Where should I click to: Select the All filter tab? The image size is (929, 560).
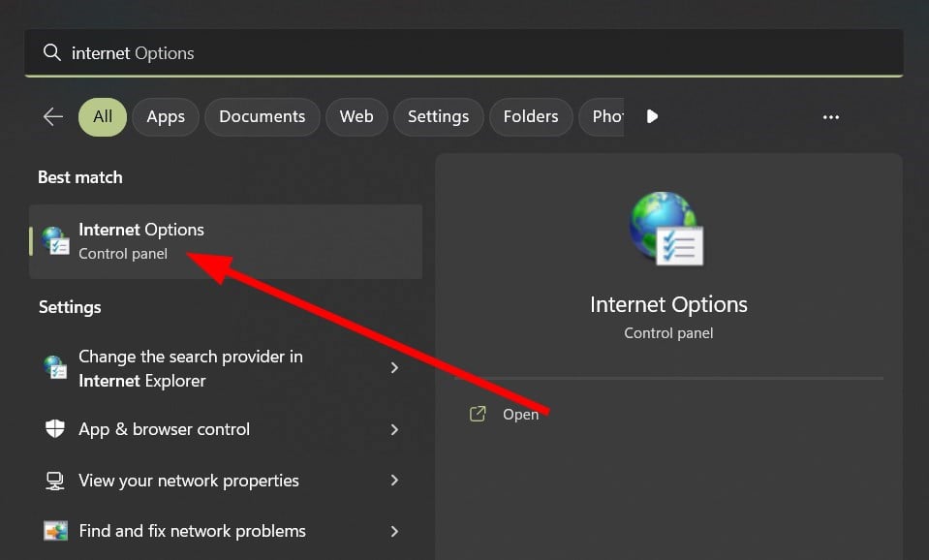pyautogui.click(x=103, y=116)
